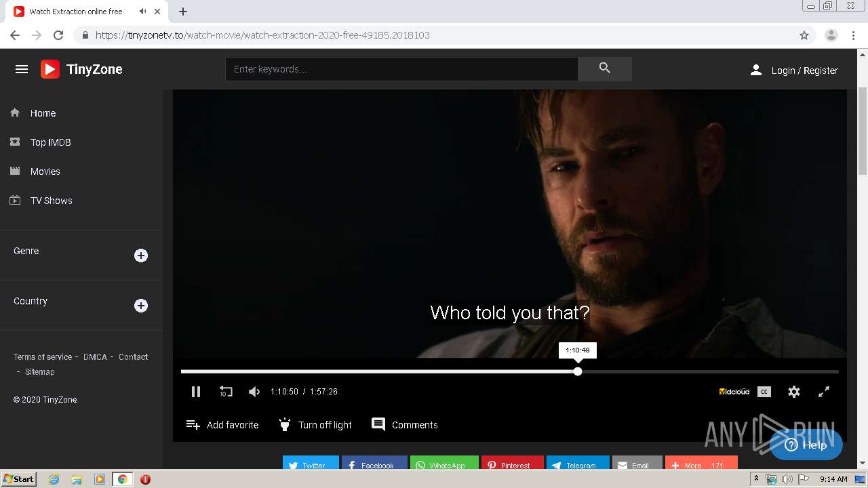Image resolution: width=868 pixels, height=488 pixels.
Task: Open TV Shows from sidebar
Action: click(51, 201)
